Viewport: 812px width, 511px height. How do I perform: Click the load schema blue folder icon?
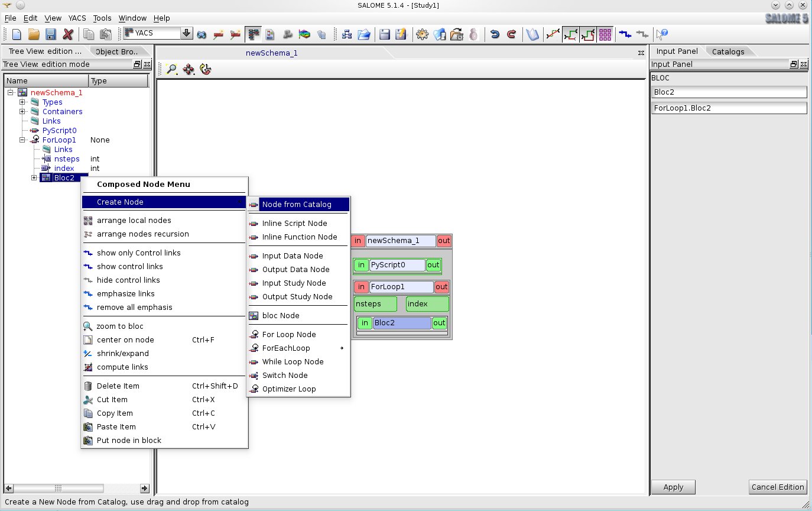[x=364, y=34]
